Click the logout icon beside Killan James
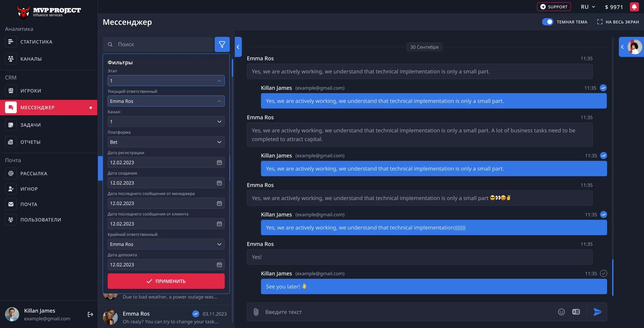This screenshot has height=328, width=644. coord(90,314)
